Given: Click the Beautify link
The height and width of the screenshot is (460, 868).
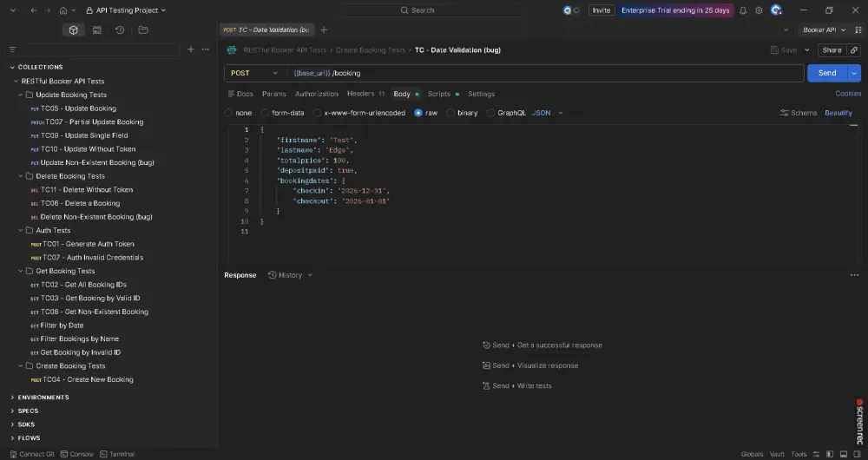Looking at the screenshot, I should [x=838, y=113].
